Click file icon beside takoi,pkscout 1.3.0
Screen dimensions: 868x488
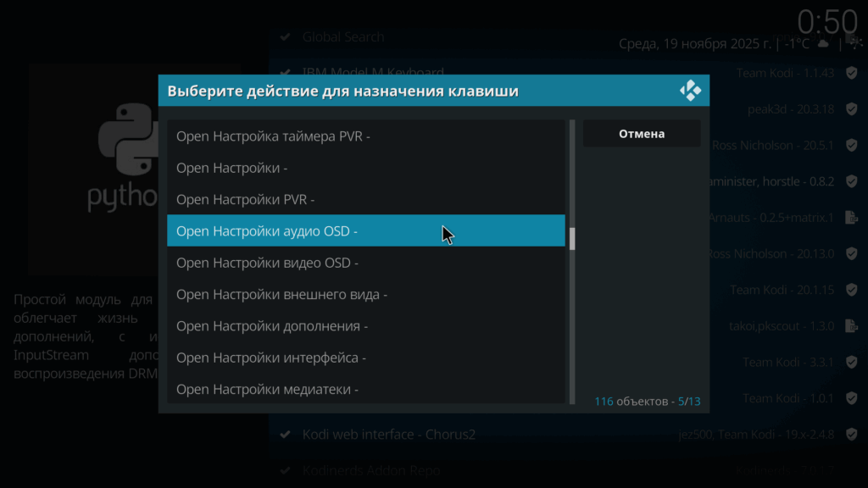(851, 326)
